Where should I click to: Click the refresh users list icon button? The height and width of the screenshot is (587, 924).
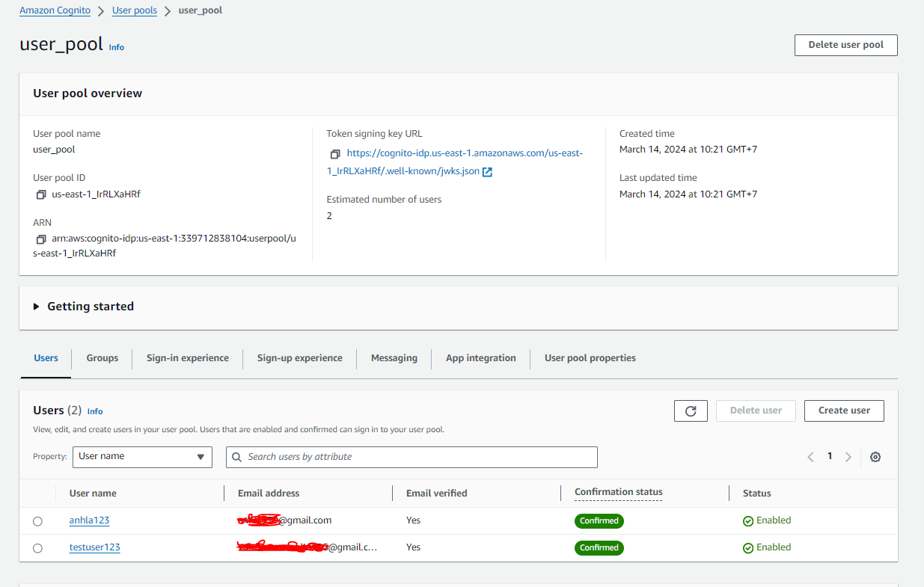pos(691,411)
